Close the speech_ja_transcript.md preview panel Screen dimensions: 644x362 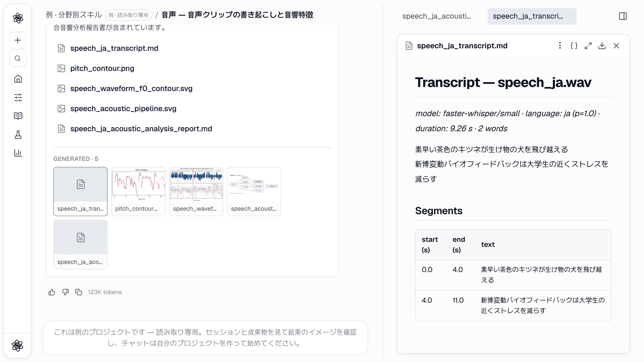point(616,46)
